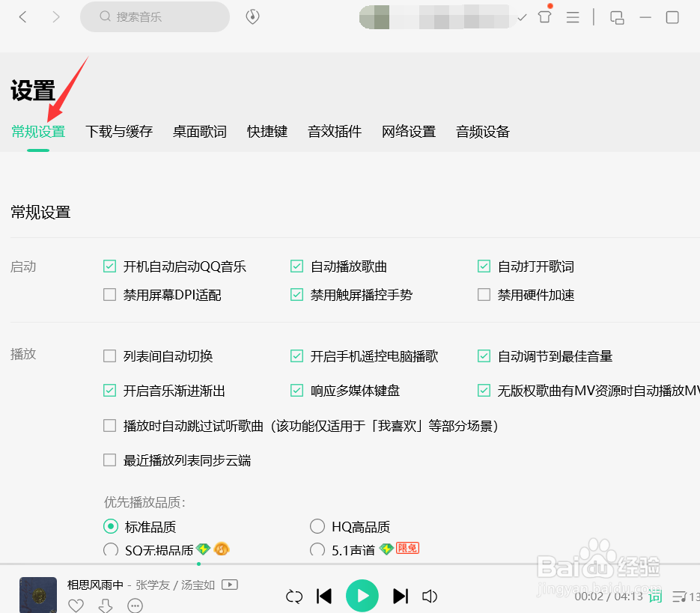Viewport: 700px width, 613px height.
Task: Open the 快捷键 tab
Action: pos(267,132)
